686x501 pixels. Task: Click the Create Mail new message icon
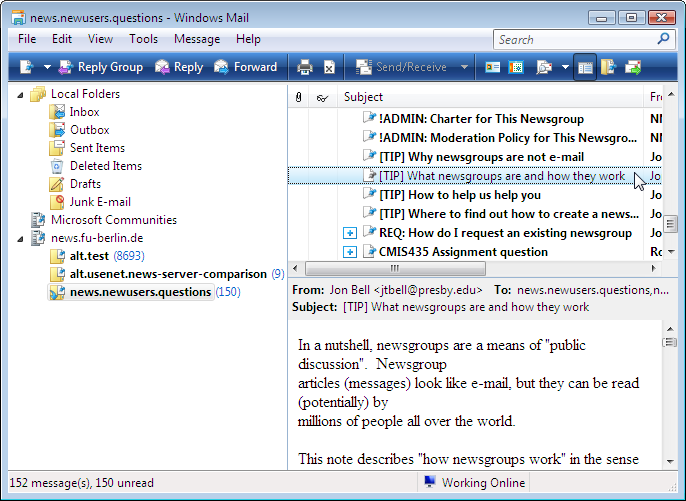point(27,67)
